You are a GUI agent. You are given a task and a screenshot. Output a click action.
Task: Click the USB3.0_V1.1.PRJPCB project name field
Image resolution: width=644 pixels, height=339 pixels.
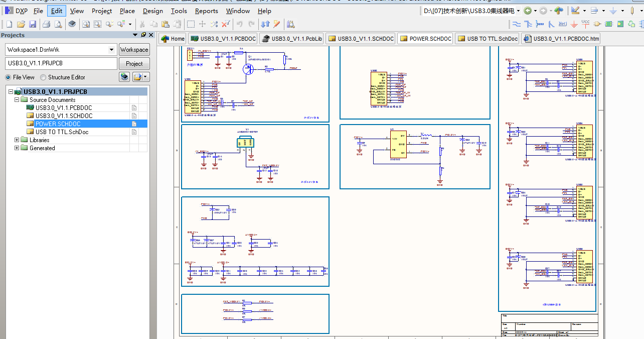pyautogui.click(x=61, y=63)
